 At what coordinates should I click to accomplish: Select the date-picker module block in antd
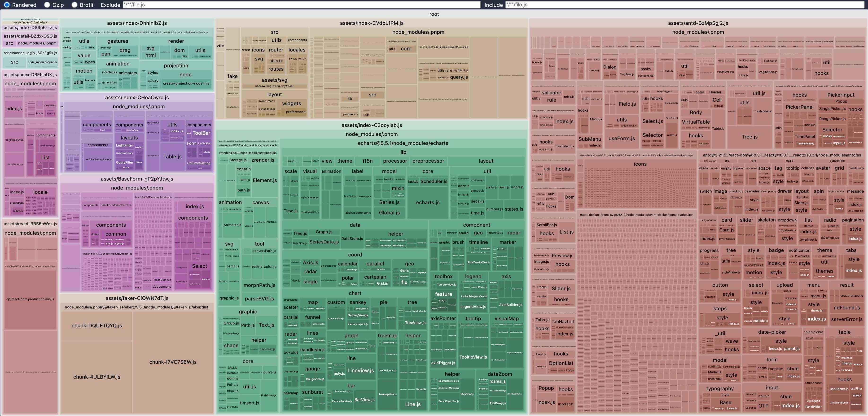[772, 332]
